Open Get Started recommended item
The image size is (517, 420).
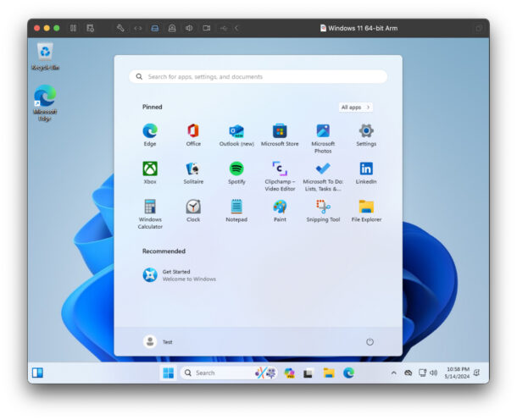coord(180,275)
